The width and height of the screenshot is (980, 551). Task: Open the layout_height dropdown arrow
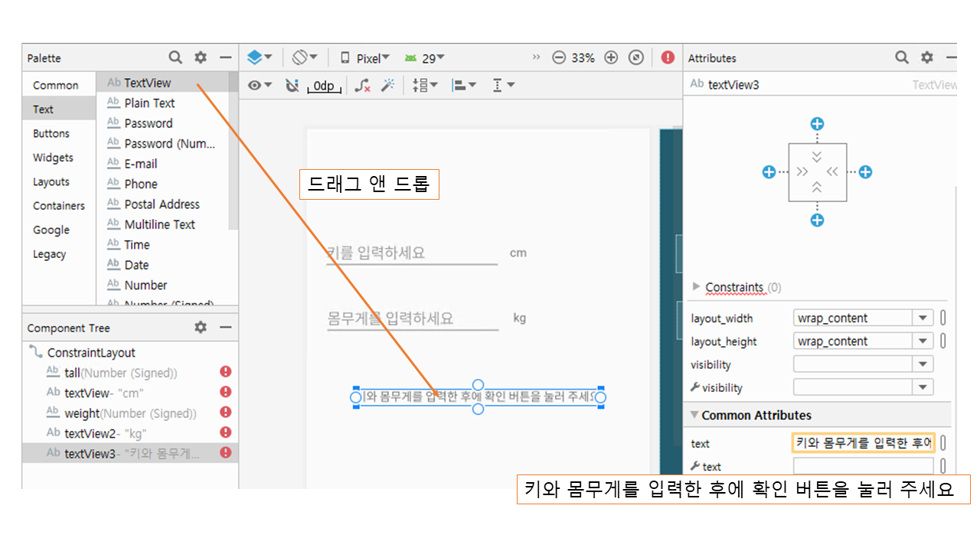click(x=923, y=341)
